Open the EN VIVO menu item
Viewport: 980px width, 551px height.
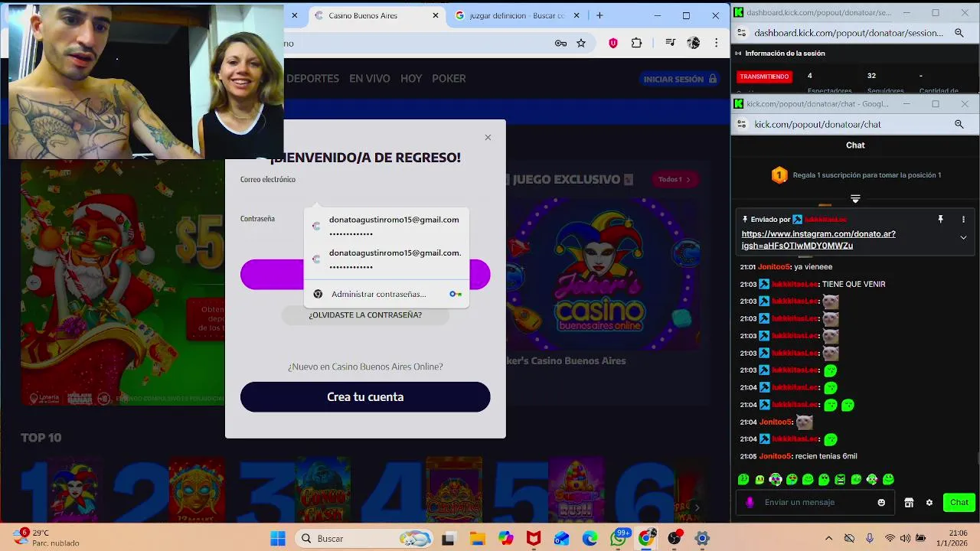(x=370, y=79)
